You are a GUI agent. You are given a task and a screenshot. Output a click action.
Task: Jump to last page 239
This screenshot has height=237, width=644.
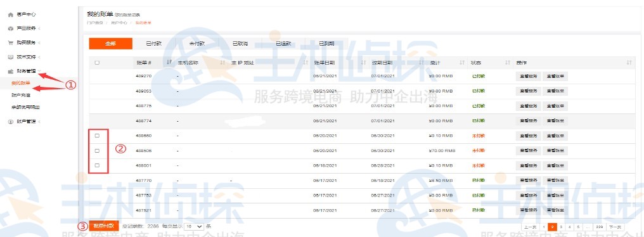coord(599,227)
